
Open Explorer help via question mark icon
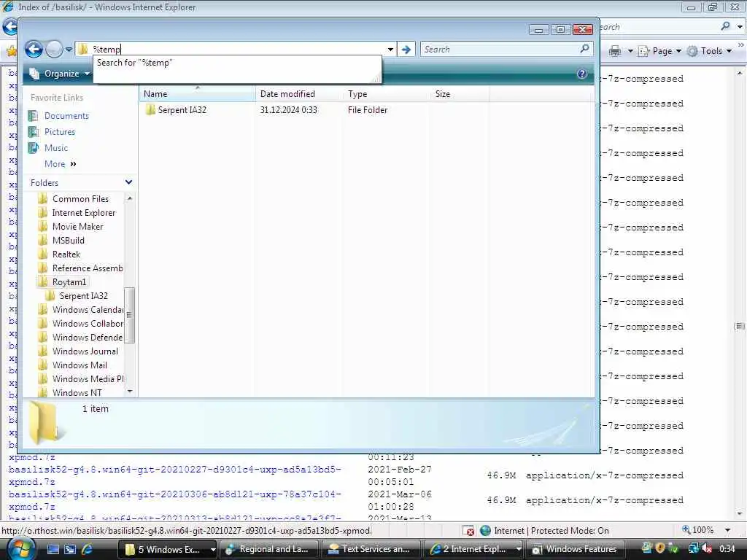tap(581, 74)
